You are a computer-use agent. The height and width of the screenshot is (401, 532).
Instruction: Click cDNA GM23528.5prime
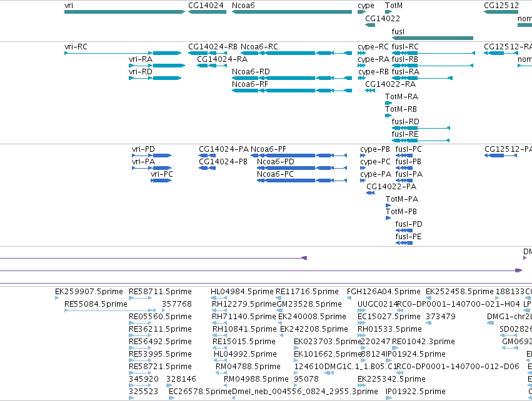pos(279,310)
